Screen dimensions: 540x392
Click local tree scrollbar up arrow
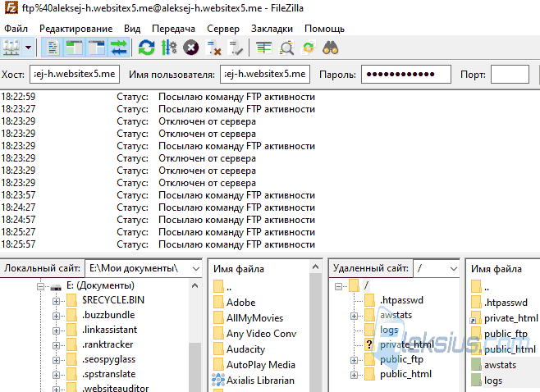point(195,285)
